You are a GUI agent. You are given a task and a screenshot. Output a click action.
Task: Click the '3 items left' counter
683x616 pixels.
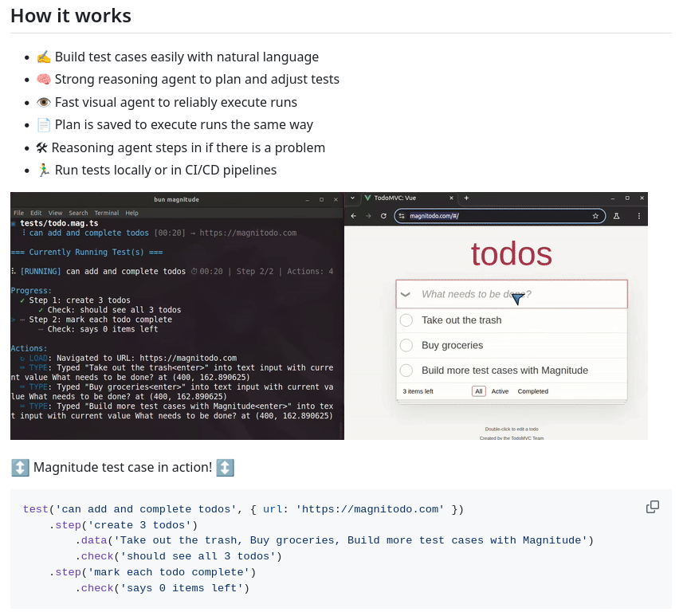[x=418, y=391]
